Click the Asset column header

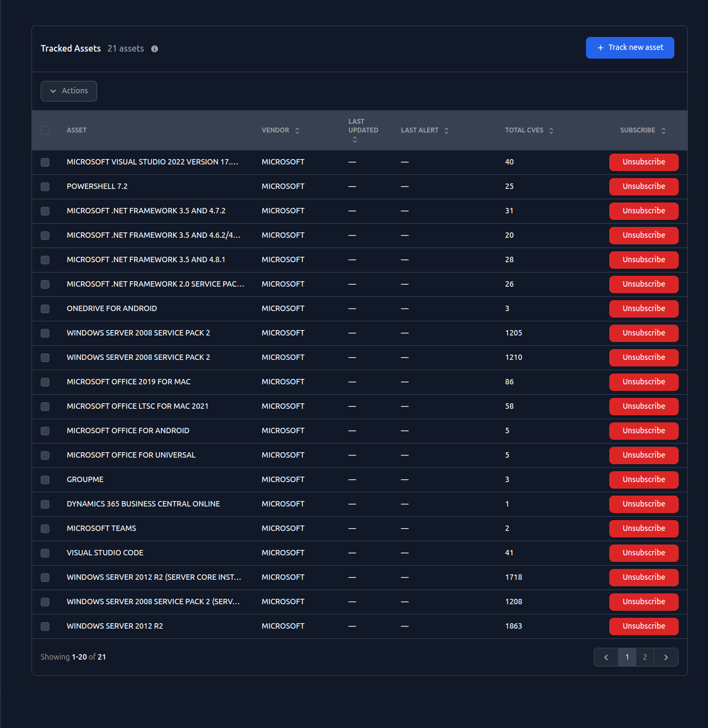coord(76,130)
